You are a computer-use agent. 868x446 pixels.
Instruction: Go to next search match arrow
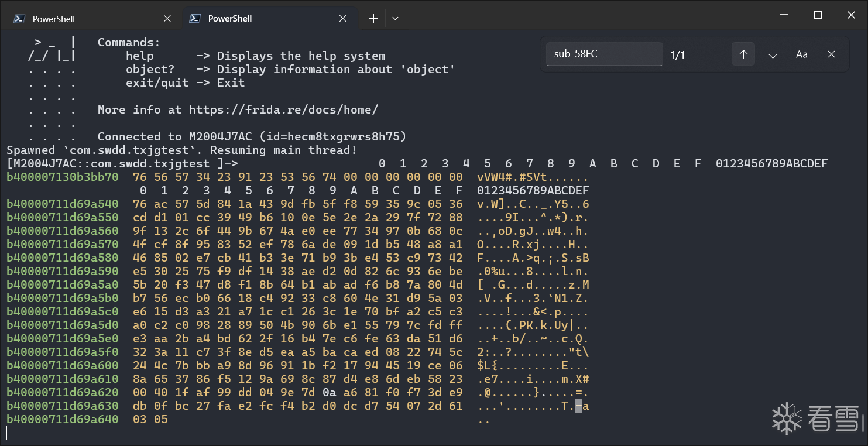tap(773, 54)
